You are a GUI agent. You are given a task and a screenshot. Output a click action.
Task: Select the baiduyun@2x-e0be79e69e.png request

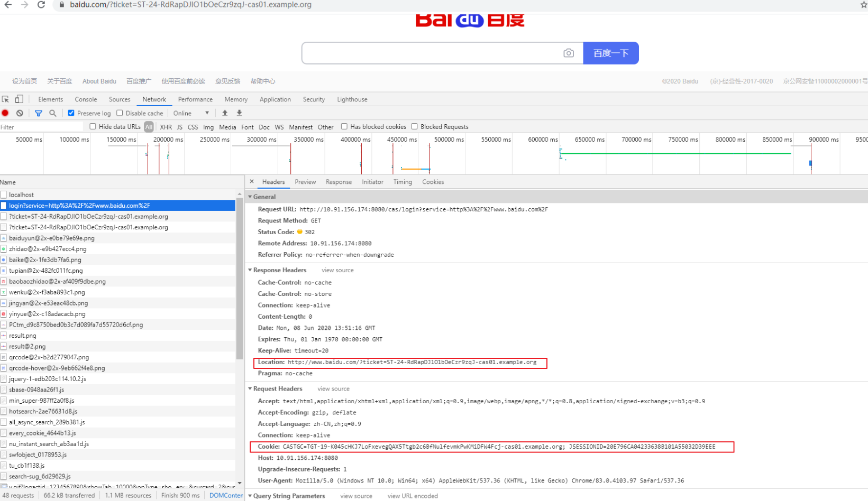click(x=117, y=238)
